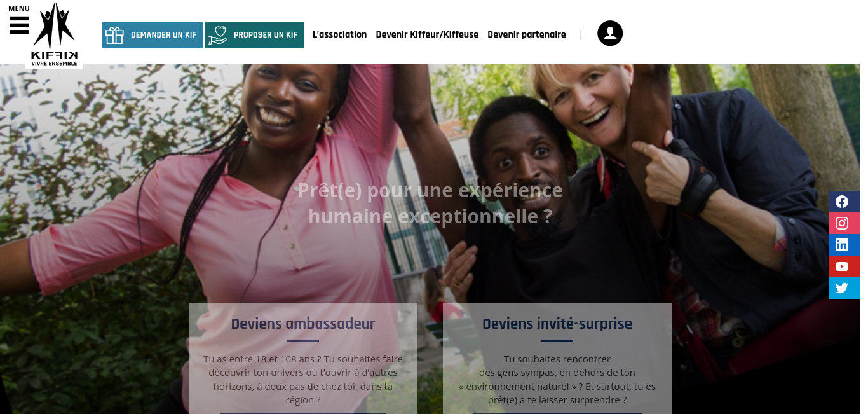This screenshot has height=414, width=868.
Task: Click the Deviens invité-surprise heading
Action: pos(557,324)
